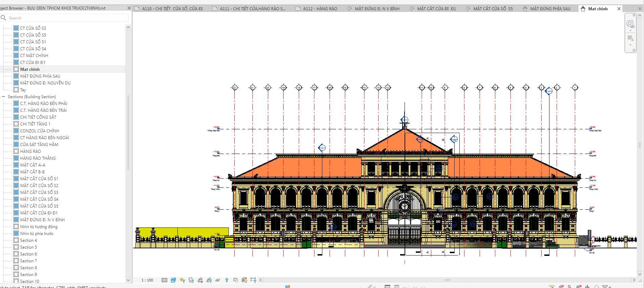Select Section 9 in browser
Image resolution: width=644 pixels, height=288 pixels.
(28, 274)
